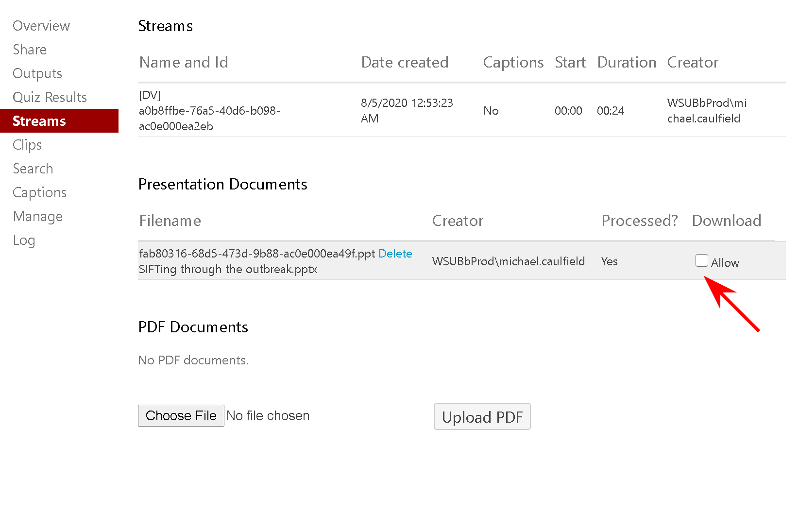
Task: Click the Download column header
Action: click(x=726, y=221)
